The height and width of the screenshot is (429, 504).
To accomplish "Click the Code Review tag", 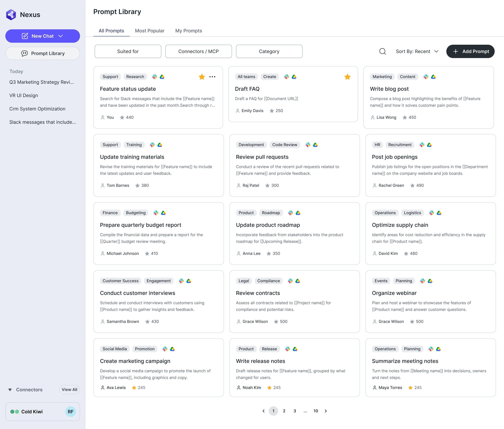I will click(284, 145).
